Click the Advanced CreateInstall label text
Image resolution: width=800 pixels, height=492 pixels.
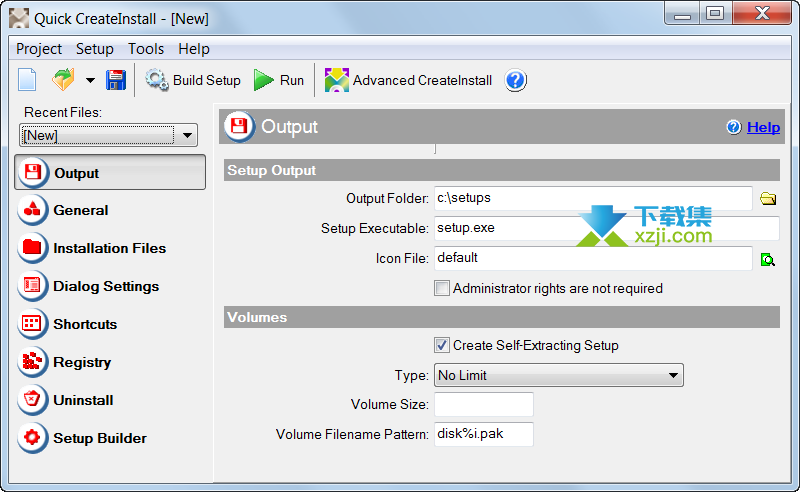pyautogui.click(x=422, y=81)
